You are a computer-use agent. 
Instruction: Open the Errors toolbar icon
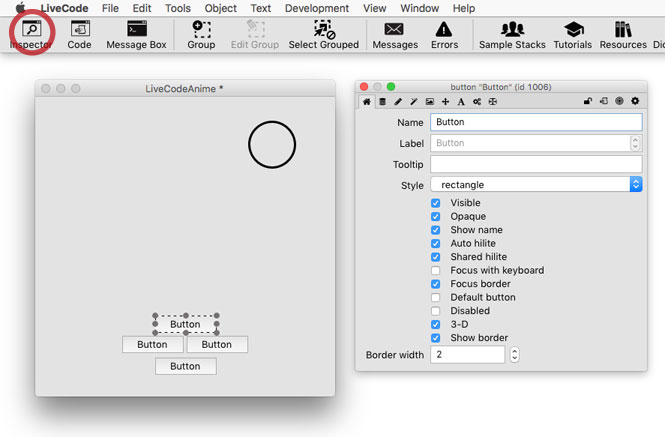pos(444,34)
